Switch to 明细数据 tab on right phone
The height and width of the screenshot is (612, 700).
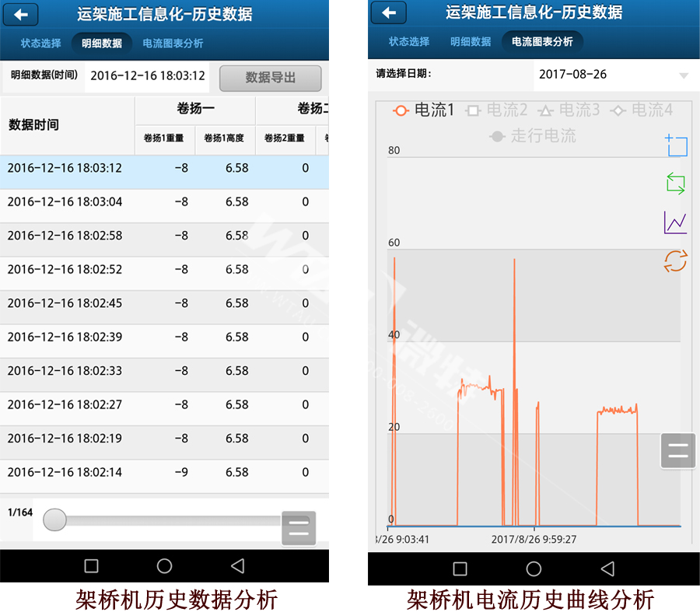pos(471,42)
